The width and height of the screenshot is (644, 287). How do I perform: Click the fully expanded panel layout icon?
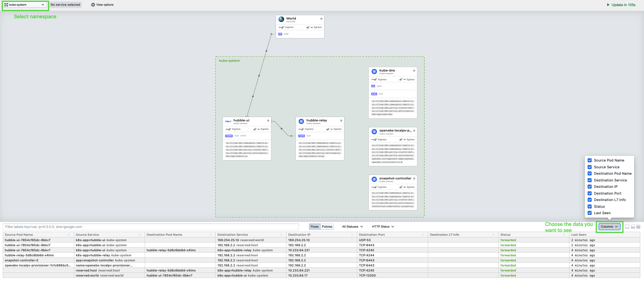click(x=638, y=227)
